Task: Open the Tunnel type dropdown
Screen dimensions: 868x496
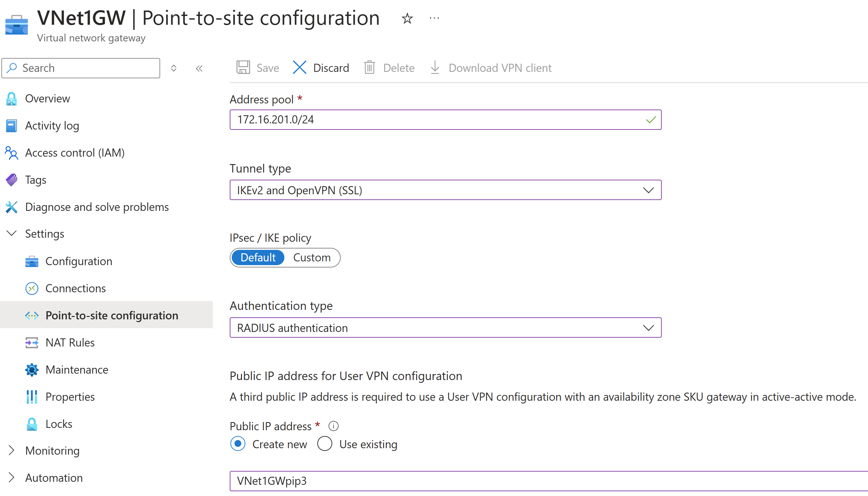Action: 648,190
